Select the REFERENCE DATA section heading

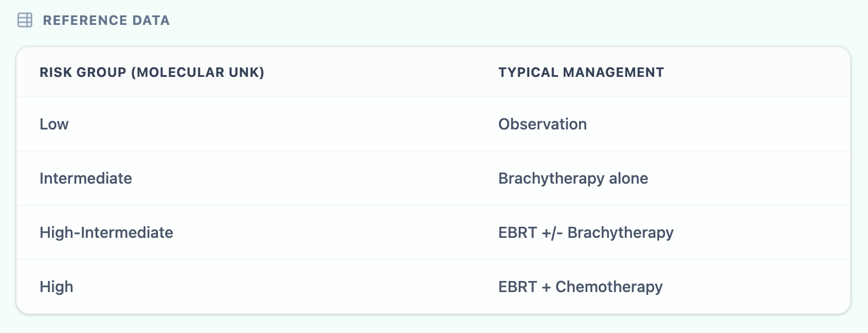tap(106, 20)
